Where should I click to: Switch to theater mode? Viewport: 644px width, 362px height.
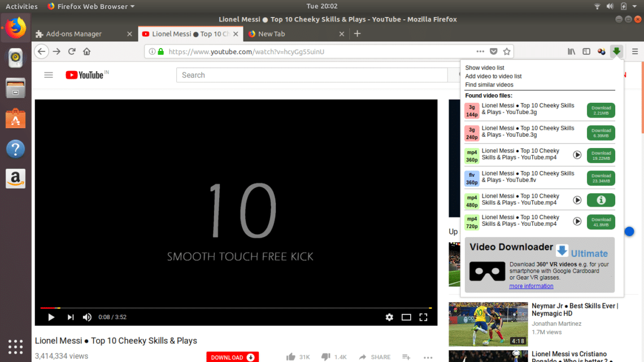(406, 317)
